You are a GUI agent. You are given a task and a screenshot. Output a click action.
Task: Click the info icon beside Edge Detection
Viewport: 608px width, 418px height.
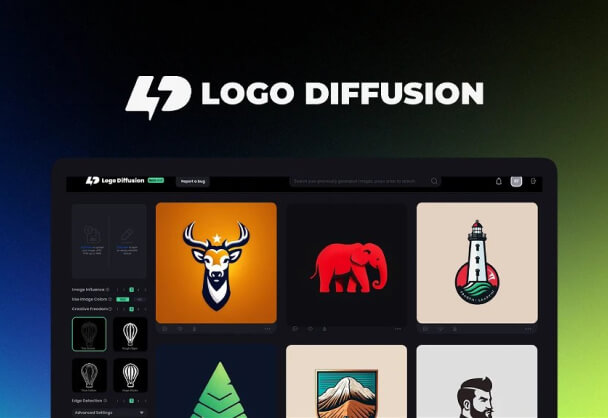[105, 401]
